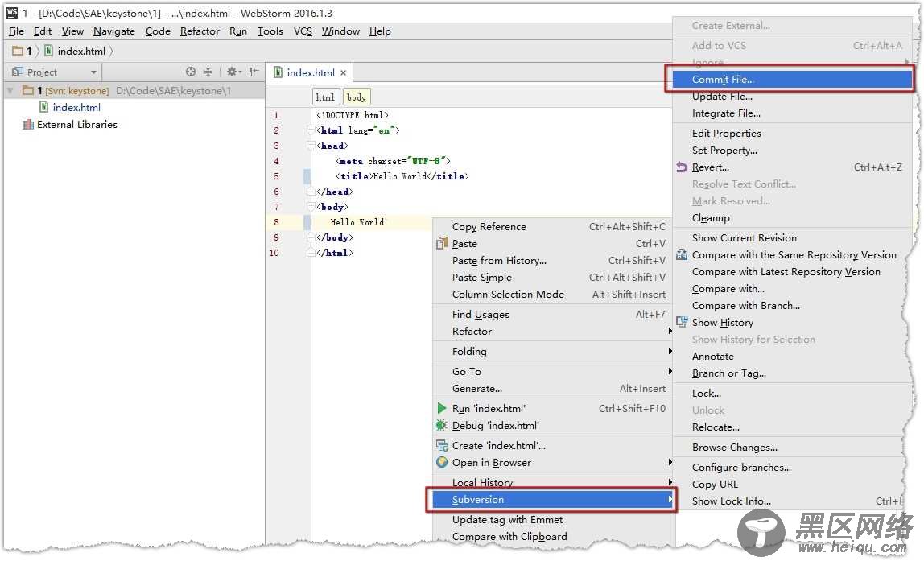Click the Open in Browser globe icon

pyautogui.click(x=442, y=463)
